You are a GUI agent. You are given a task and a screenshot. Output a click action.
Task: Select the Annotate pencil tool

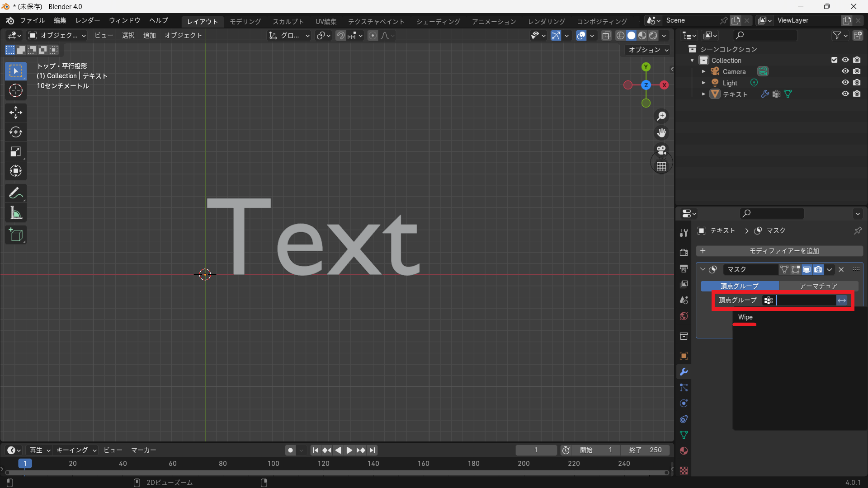click(16, 193)
